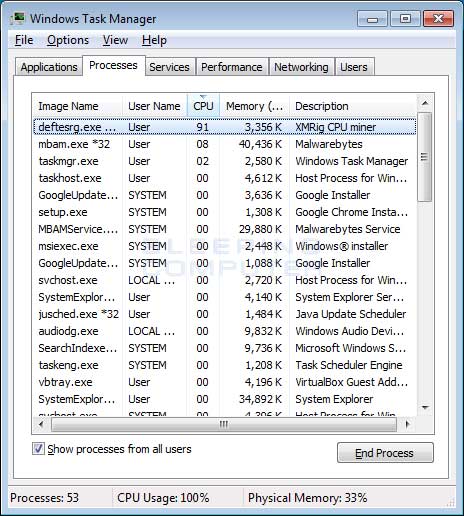Screen dimensions: 464x516
Task: Select the SearchIndexer process row
Action: pyautogui.click(x=225, y=348)
